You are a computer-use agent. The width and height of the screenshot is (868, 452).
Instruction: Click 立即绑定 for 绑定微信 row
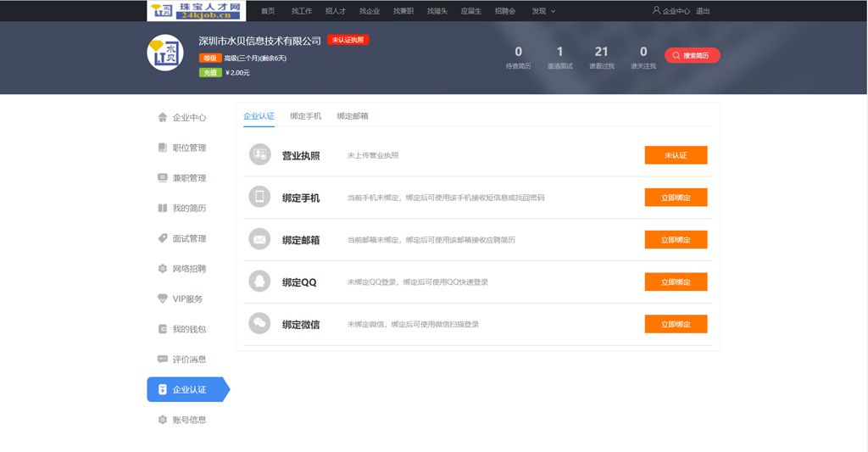click(x=676, y=324)
